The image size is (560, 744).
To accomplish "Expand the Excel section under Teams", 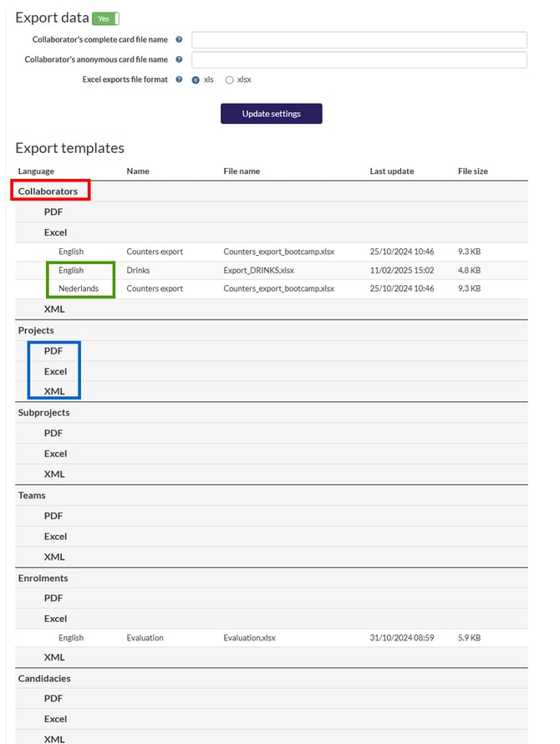I will point(55,537).
